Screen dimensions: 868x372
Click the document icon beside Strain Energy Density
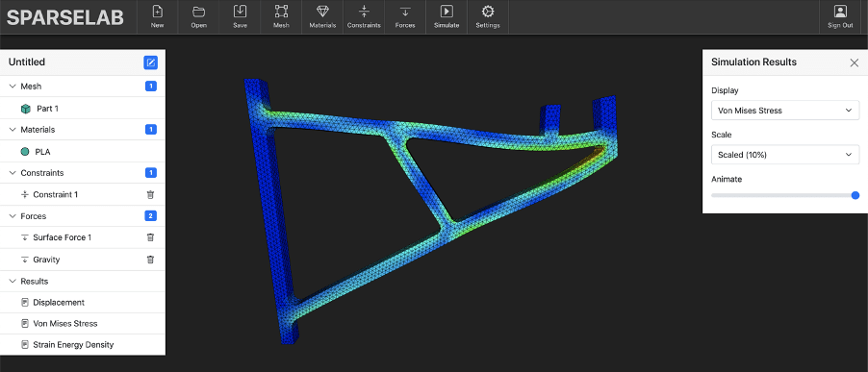24,344
